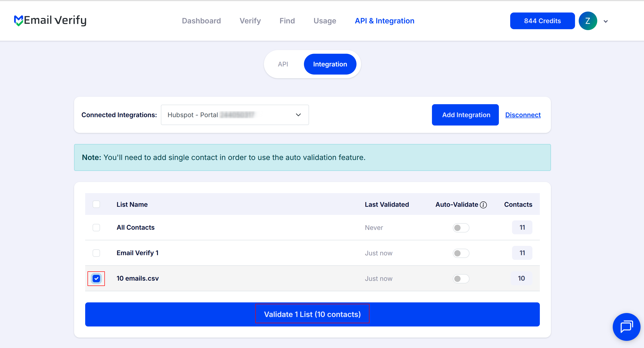644x348 pixels.
Task: Open the Usage page
Action: (x=325, y=21)
